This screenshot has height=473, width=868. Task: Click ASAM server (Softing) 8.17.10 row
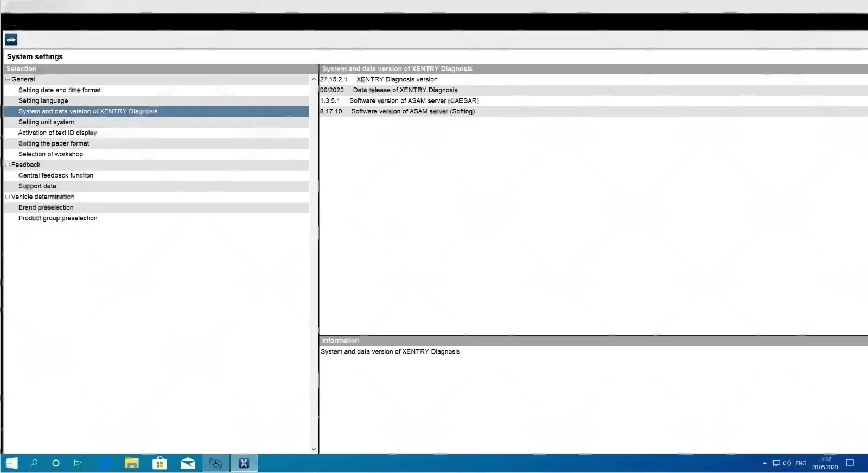tap(593, 111)
